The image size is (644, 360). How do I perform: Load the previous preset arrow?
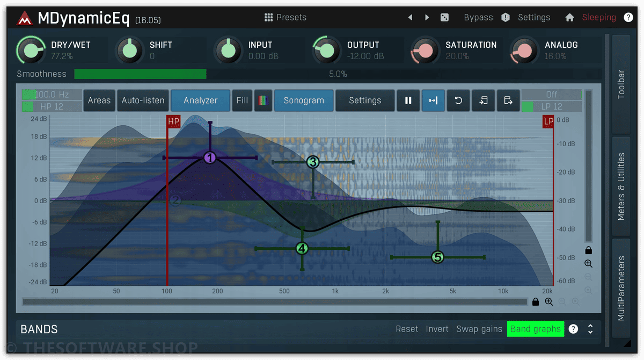[x=410, y=17]
